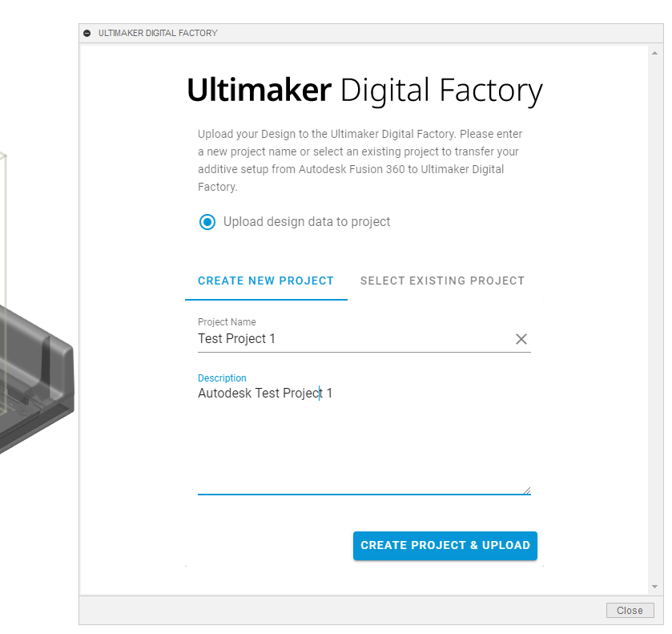The image size is (672, 634).
Task: Click the scrollbar down arrow
Action: point(654,587)
